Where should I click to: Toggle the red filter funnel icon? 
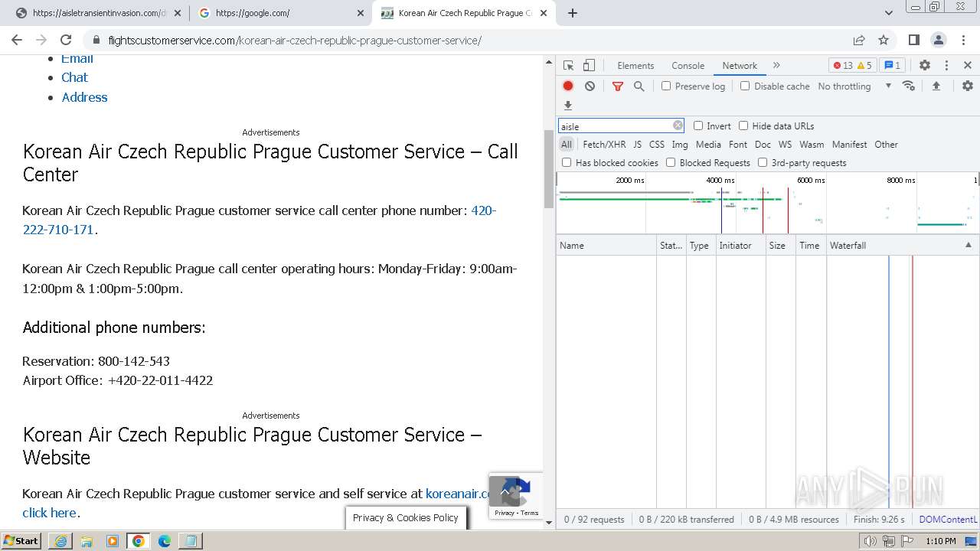[x=618, y=86]
